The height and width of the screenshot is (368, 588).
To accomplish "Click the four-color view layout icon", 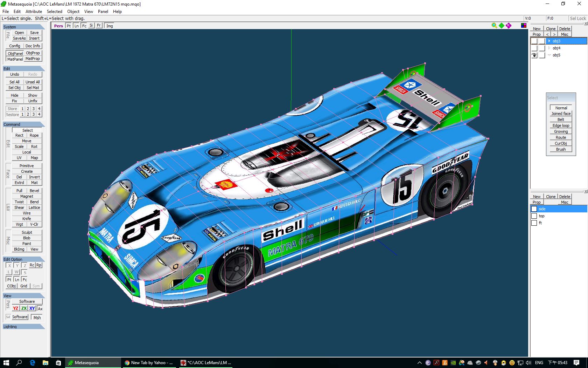I will (524, 26).
